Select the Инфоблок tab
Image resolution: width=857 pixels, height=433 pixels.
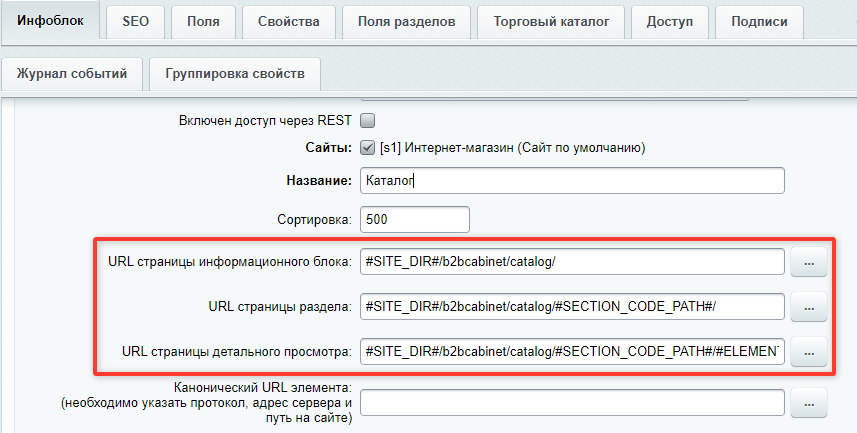tap(50, 21)
